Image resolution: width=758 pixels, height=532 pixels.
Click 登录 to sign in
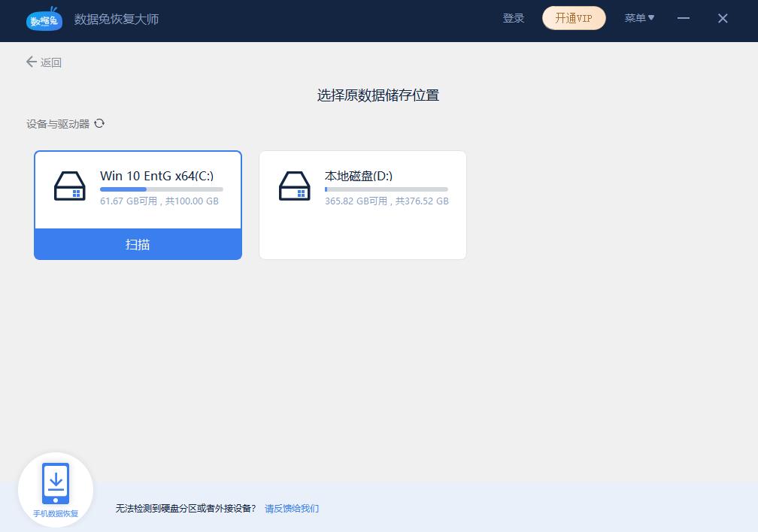coord(514,18)
